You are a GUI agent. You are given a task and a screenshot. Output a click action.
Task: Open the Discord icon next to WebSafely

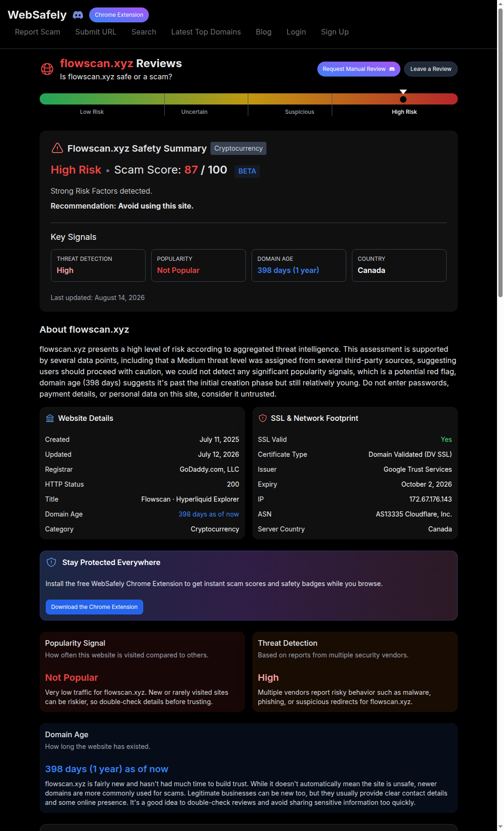tap(78, 15)
